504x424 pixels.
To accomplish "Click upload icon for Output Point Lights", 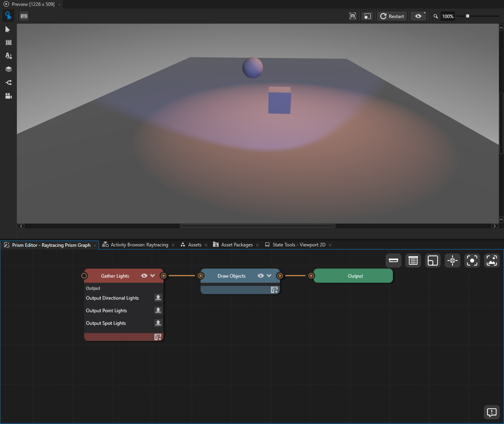I will click(x=158, y=310).
